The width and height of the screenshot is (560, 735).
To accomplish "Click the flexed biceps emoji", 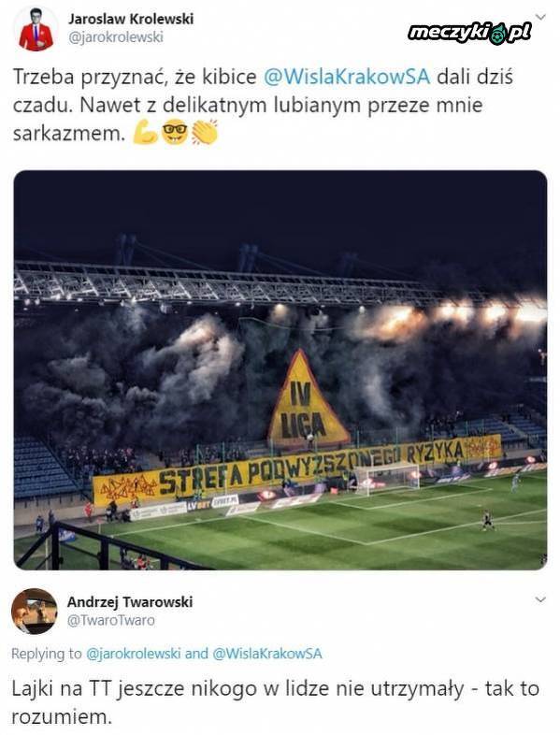I will 146,133.
